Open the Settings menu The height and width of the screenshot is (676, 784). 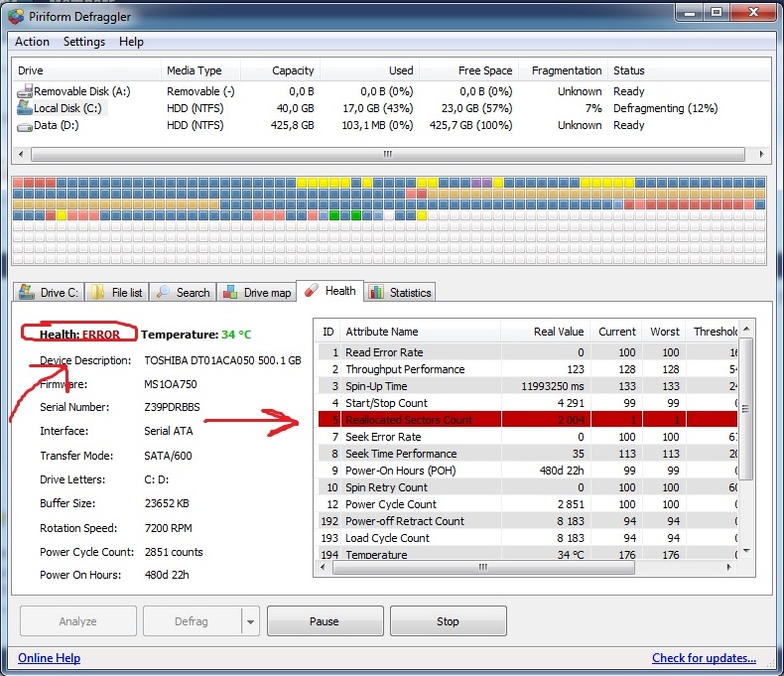pos(84,42)
